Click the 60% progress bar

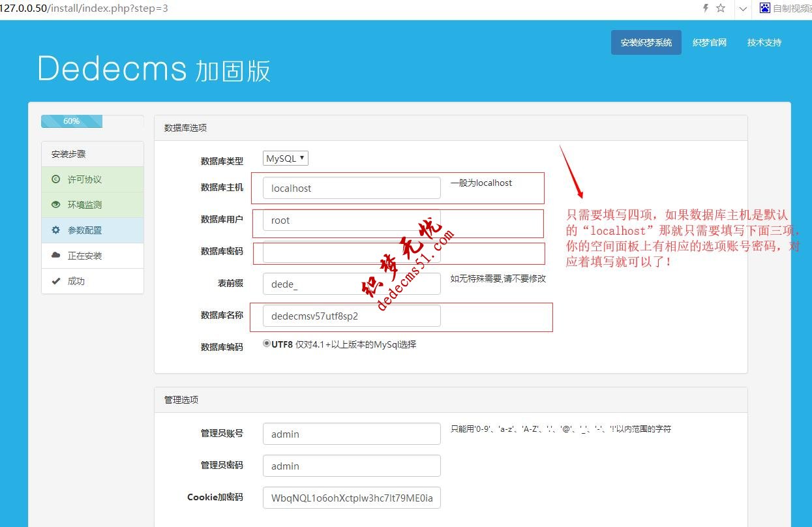coord(72,121)
